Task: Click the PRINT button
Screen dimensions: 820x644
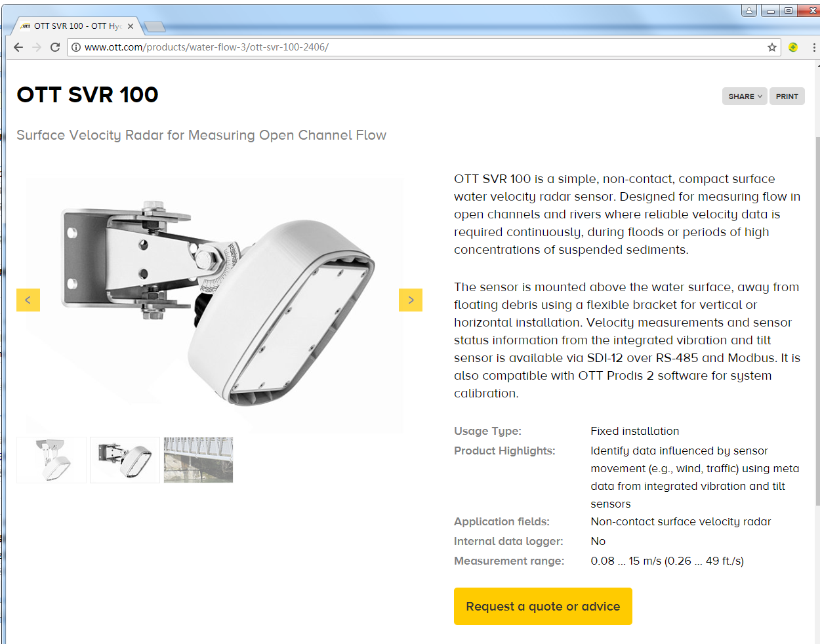Action: (787, 96)
